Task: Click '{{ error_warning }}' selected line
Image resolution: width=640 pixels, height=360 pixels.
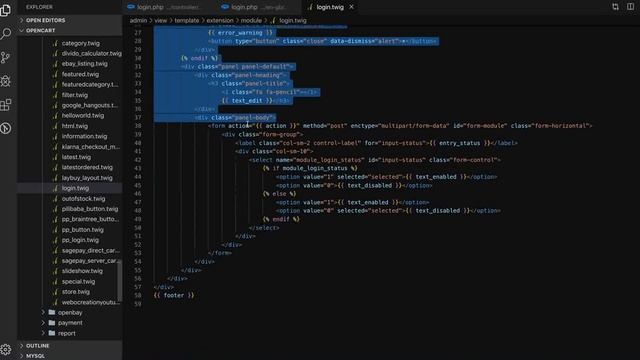Action: 240,33
